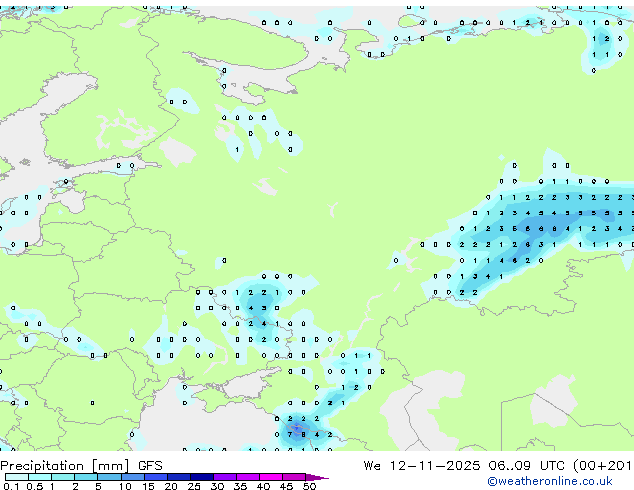This screenshot has width=634, height=490.
Task: Click the '10' legend scale label
Action: coord(125,486)
